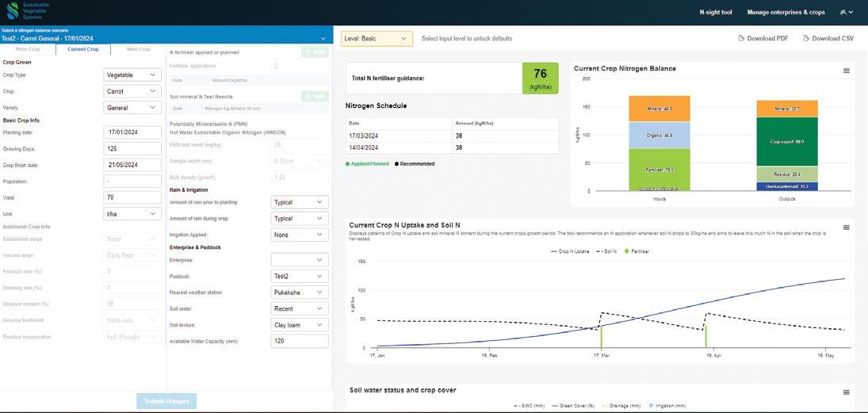Select the Current Crop tab
868x413 pixels.
[x=83, y=49]
